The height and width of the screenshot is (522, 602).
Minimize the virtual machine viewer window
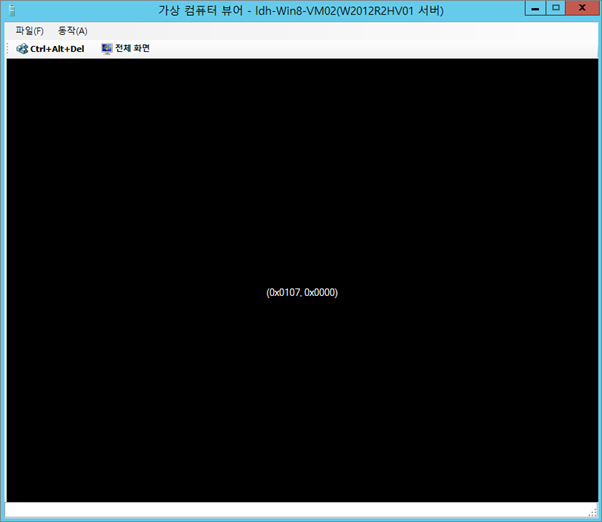pyautogui.click(x=535, y=8)
